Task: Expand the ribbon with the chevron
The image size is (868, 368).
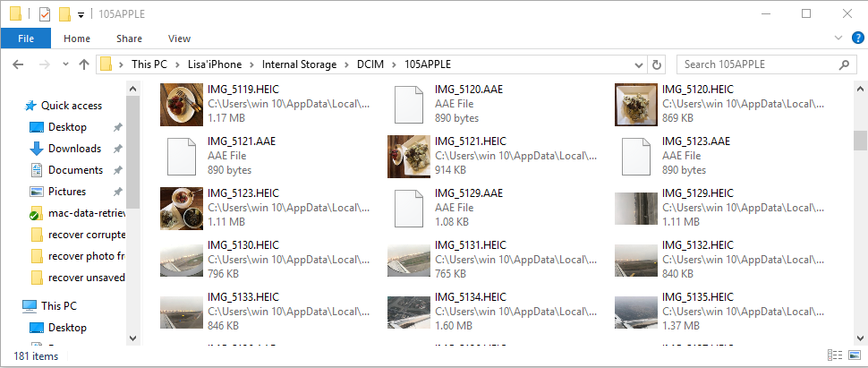Action: tap(838, 39)
